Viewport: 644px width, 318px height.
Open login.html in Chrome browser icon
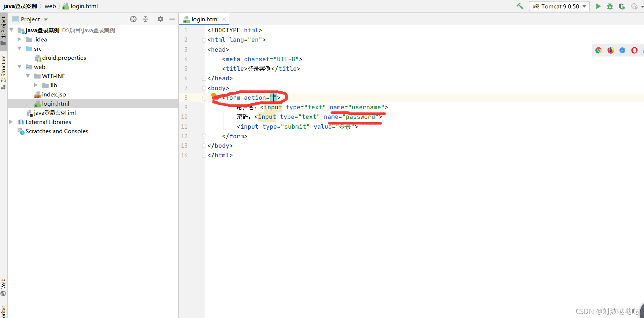(599, 50)
